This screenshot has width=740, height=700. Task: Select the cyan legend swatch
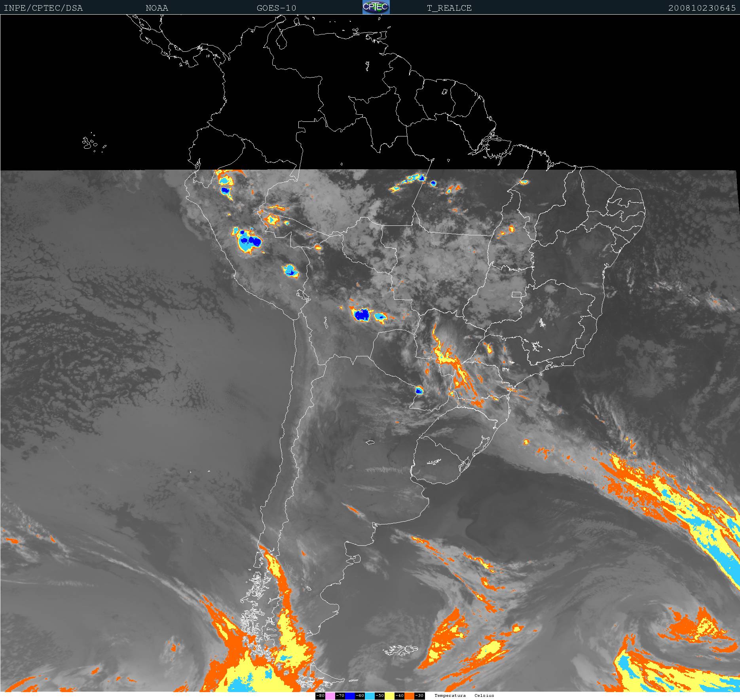pos(370,696)
